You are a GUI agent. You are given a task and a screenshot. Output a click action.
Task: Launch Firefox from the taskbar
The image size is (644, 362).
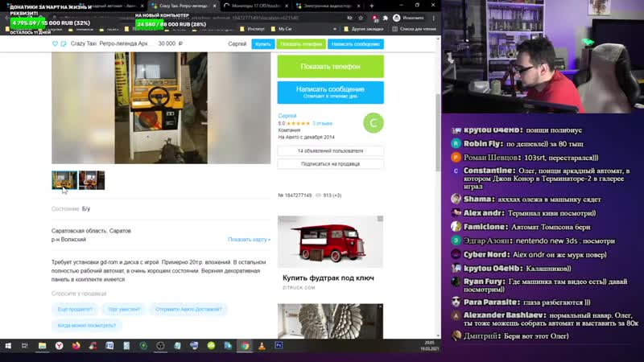click(76, 346)
